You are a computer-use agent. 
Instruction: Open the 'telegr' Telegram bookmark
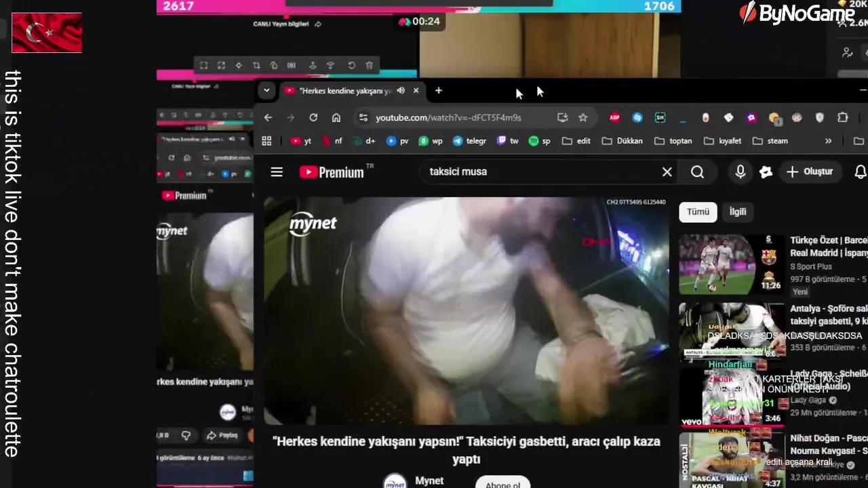[x=469, y=141]
